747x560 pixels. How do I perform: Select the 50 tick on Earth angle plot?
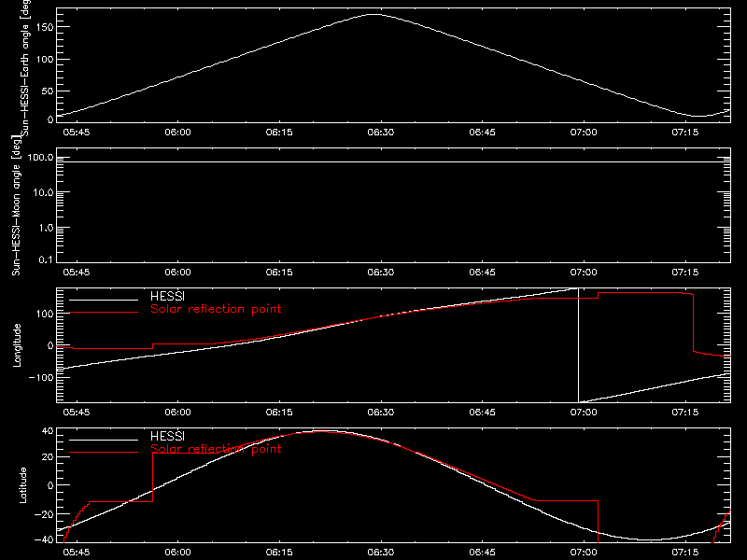48,91
